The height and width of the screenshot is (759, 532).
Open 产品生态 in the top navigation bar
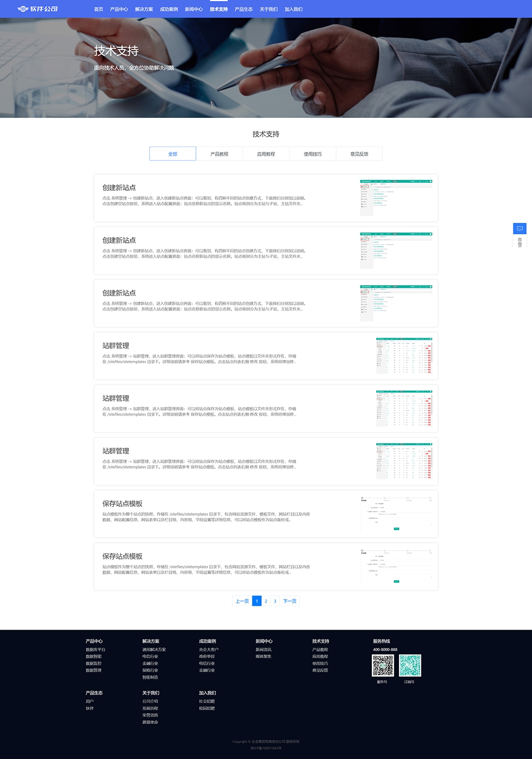pos(244,9)
